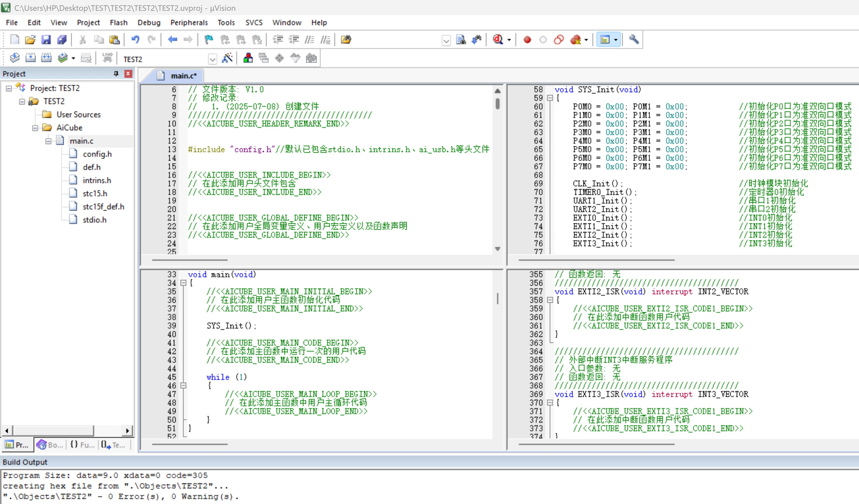The width and height of the screenshot is (859, 504).
Task: Toggle the Project window pin button
Action: pos(116,74)
